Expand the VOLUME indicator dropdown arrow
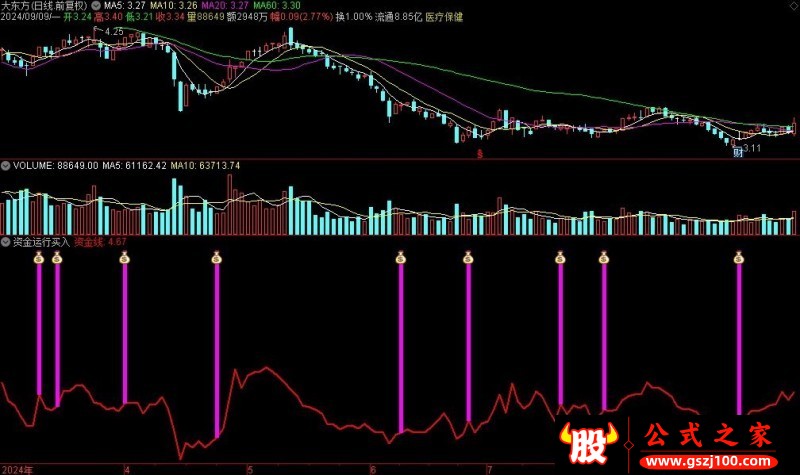 (6, 166)
